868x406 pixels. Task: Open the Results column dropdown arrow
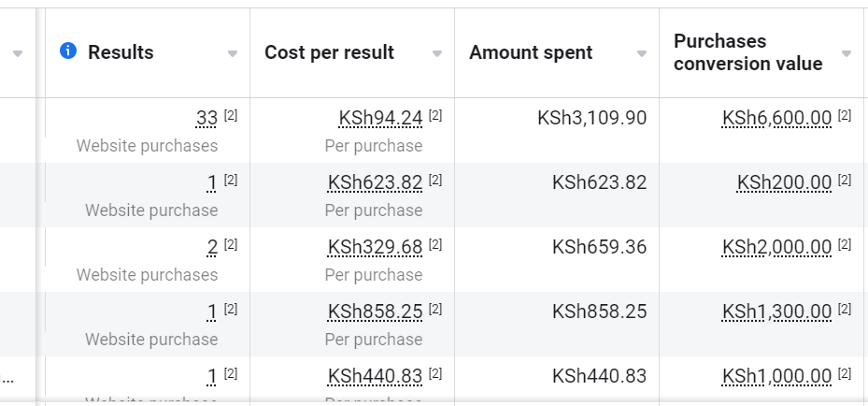click(233, 54)
